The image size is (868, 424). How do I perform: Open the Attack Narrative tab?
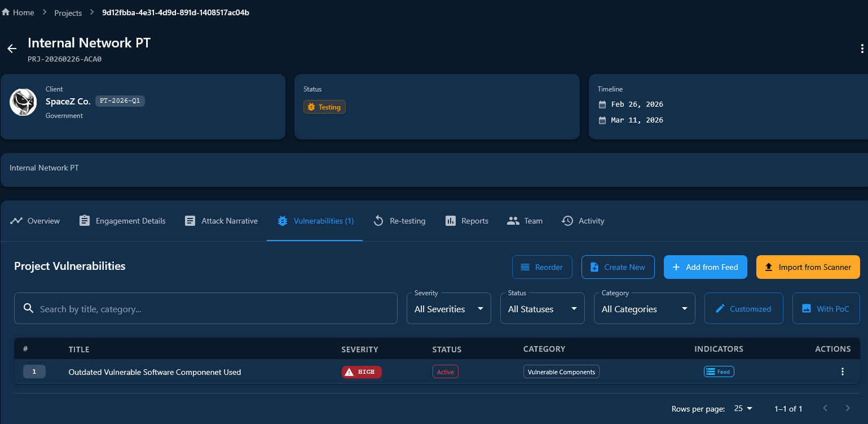(x=221, y=221)
